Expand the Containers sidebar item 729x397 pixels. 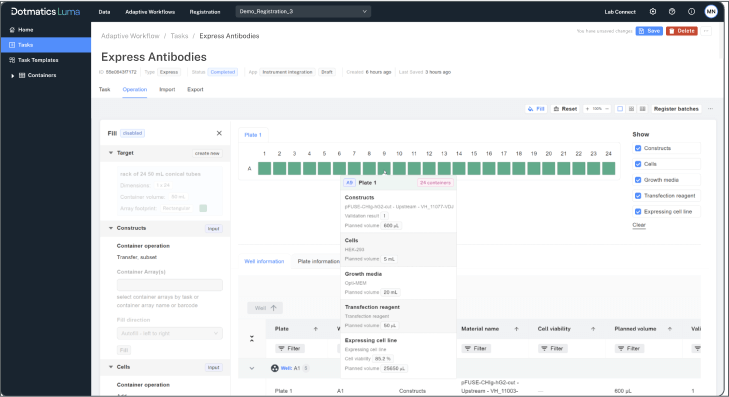pyautogui.click(x=13, y=75)
